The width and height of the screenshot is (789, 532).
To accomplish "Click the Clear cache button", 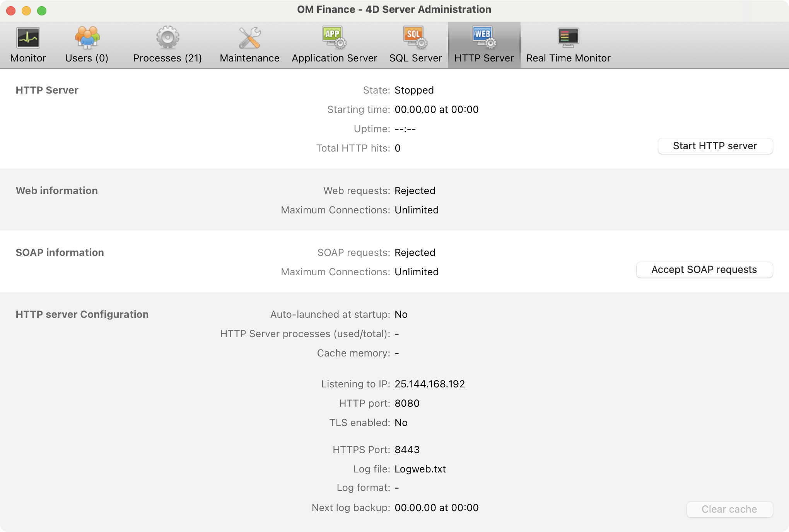I will [729, 509].
